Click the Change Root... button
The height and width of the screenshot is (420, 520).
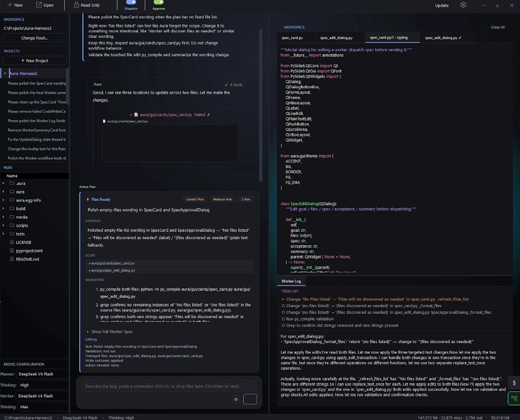tap(34, 38)
